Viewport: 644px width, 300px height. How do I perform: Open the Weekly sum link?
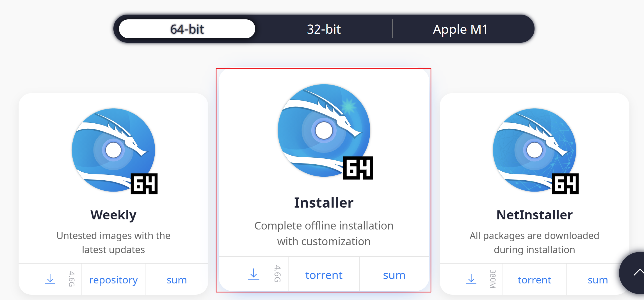(x=177, y=280)
